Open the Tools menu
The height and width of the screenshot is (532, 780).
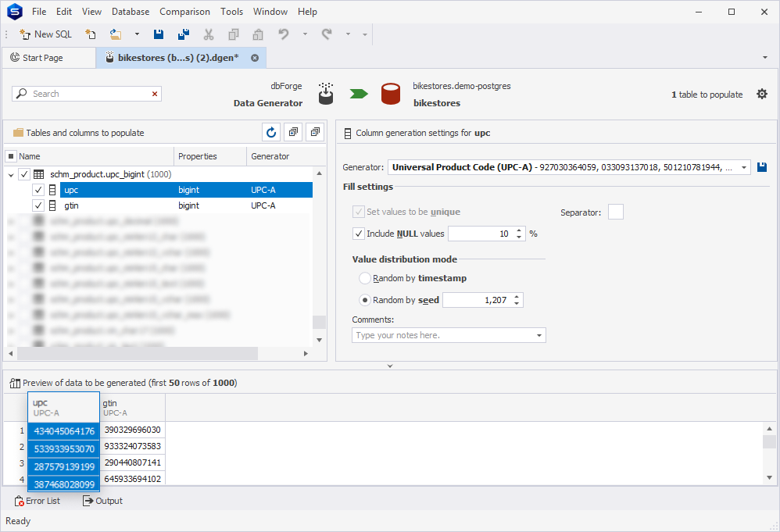(232, 12)
